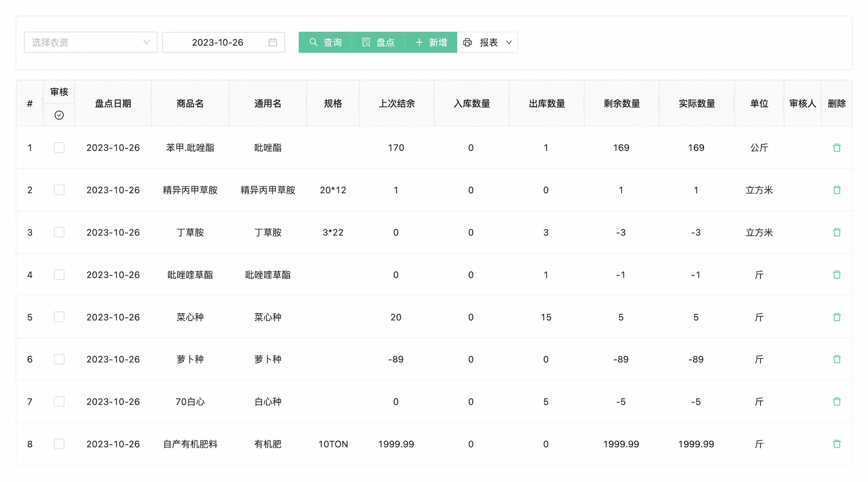This screenshot has width=868, height=482.
Task: Click outbound quantity 15 in 菜心种 row
Action: pos(546,317)
